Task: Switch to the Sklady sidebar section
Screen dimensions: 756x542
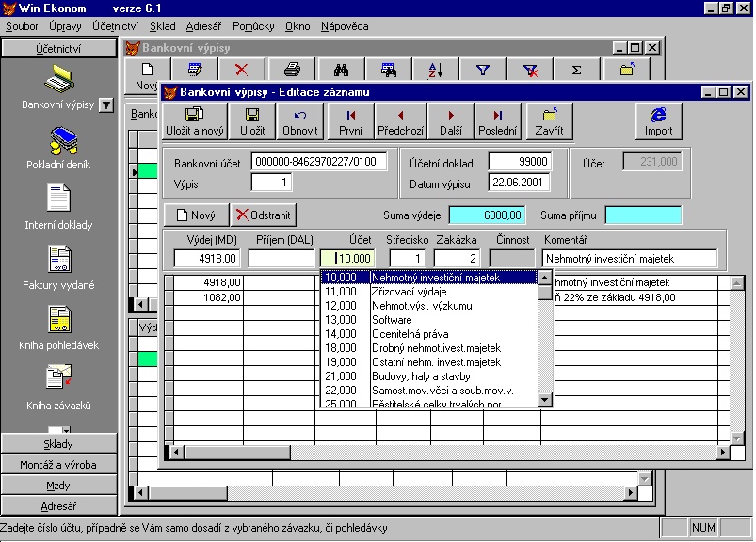Action: click(58, 444)
